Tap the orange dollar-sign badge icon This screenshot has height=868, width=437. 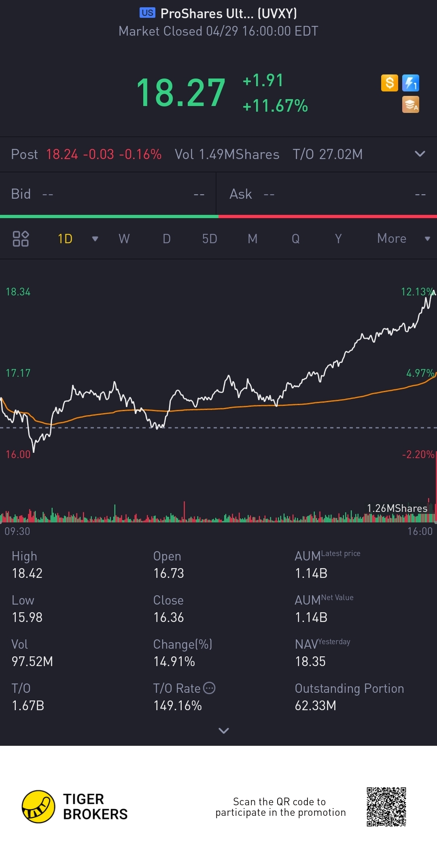click(x=389, y=83)
